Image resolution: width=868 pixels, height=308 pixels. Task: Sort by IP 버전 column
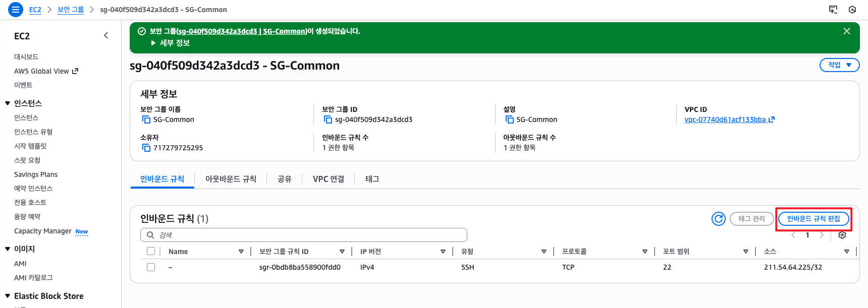(443, 252)
